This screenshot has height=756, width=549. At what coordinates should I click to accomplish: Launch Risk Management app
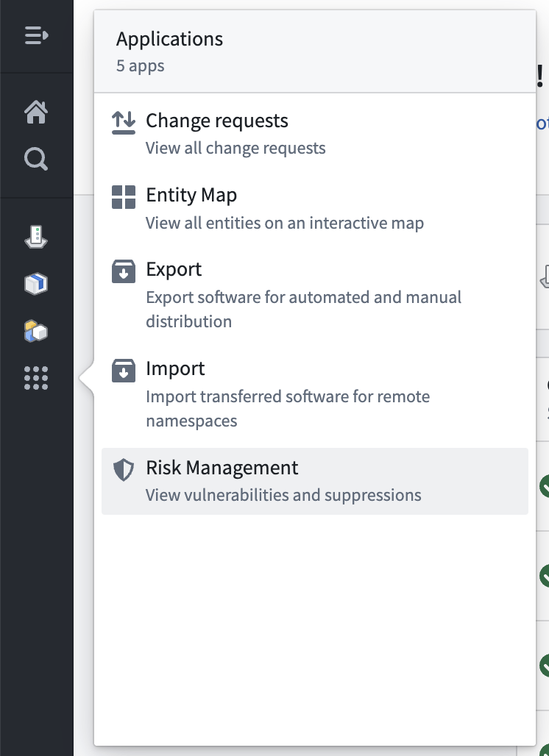(315, 481)
